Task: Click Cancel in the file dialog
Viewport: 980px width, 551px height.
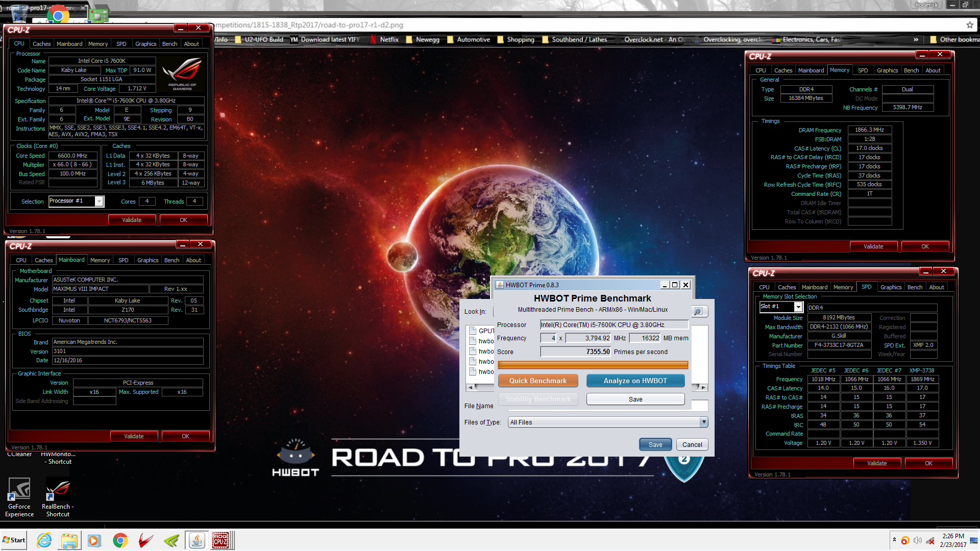Action: pos(692,444)
